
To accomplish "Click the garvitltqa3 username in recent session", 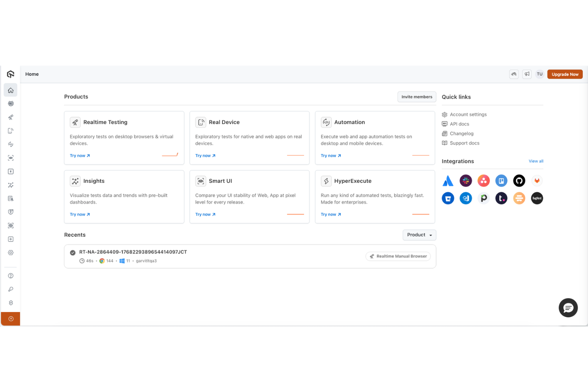I will click(x=146, y=261).
